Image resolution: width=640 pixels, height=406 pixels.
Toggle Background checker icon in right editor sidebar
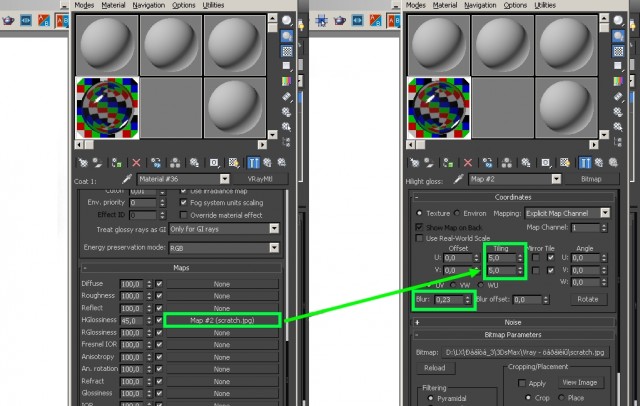click(618, 51)
